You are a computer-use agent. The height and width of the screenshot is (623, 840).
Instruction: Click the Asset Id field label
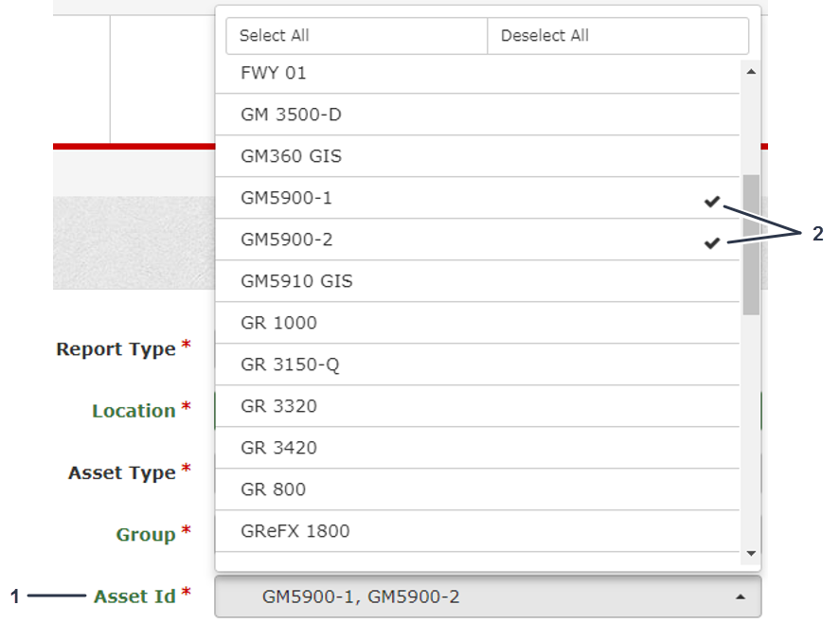pos(134,596)
